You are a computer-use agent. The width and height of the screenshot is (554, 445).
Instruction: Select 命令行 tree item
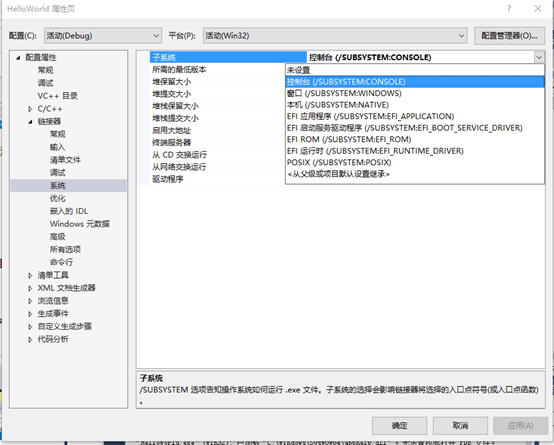pyautogui.click(x=61, y=262)
